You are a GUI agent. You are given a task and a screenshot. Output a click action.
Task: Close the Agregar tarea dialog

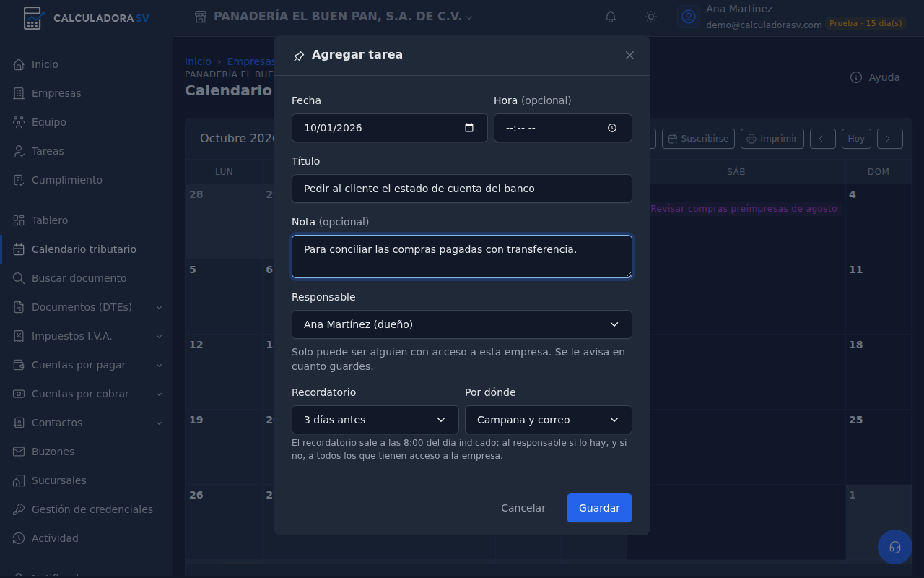629,55
